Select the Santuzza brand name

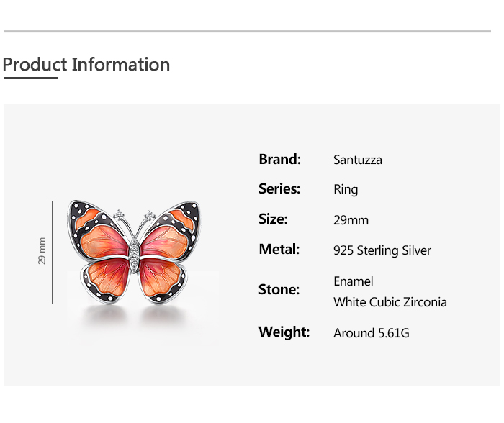point(357,160)
